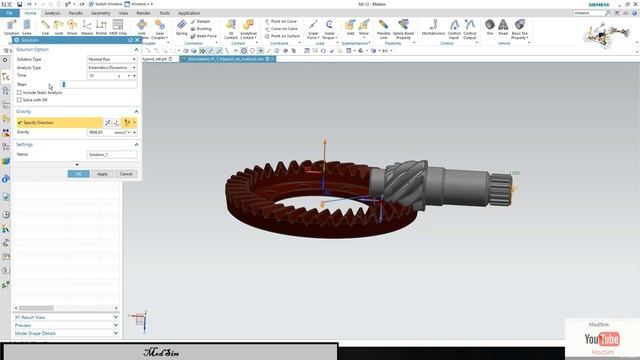The image size is (640, 360).
Task: Select the Gear Coupler tool
Action: pos(160,29)
